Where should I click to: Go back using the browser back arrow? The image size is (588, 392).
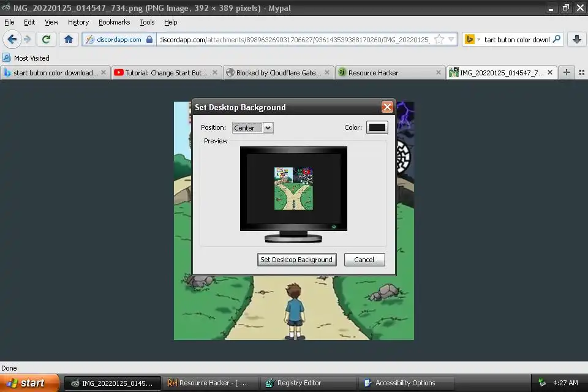tap(12, 39)
